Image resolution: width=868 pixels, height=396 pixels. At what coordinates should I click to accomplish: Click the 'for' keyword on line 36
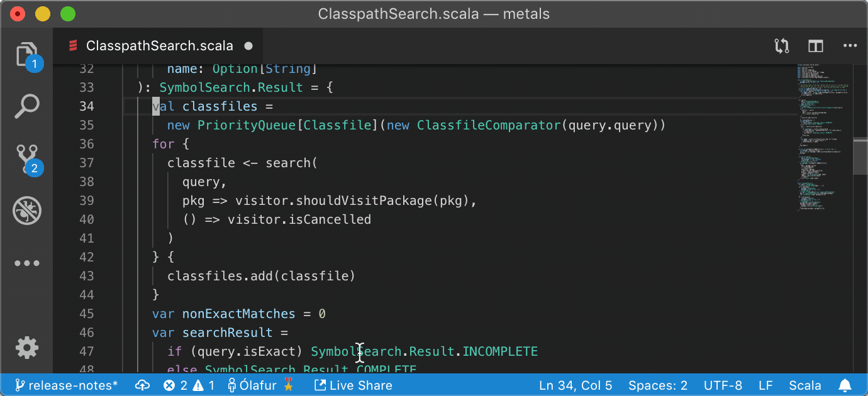tap(164, 144)
